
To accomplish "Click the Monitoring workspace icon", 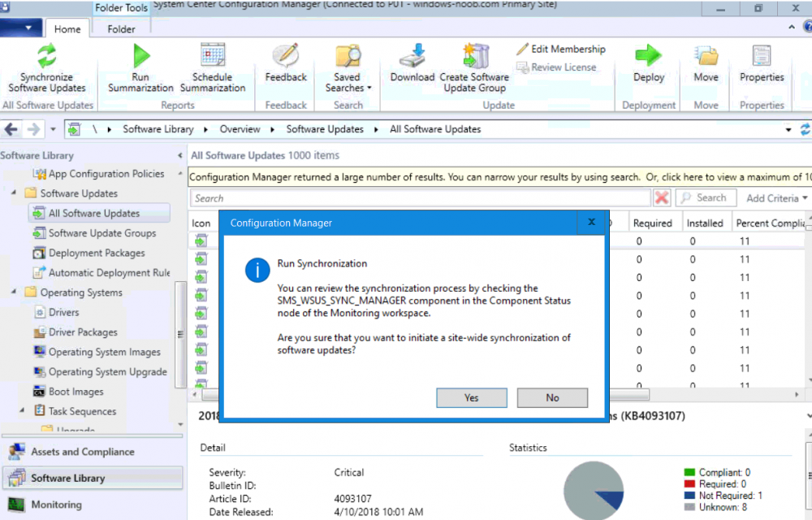I will [16, 505].
